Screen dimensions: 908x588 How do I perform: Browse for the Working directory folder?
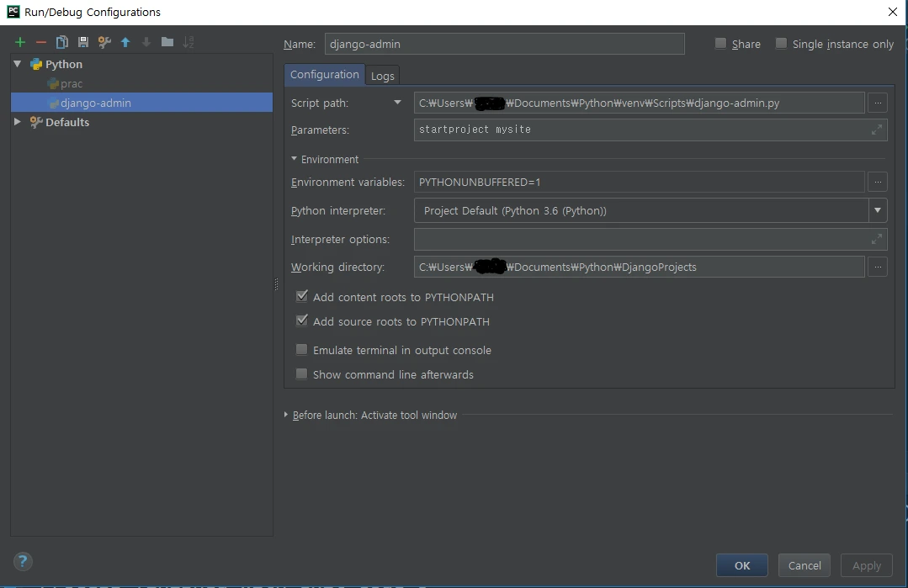click(x=878, y=267)
